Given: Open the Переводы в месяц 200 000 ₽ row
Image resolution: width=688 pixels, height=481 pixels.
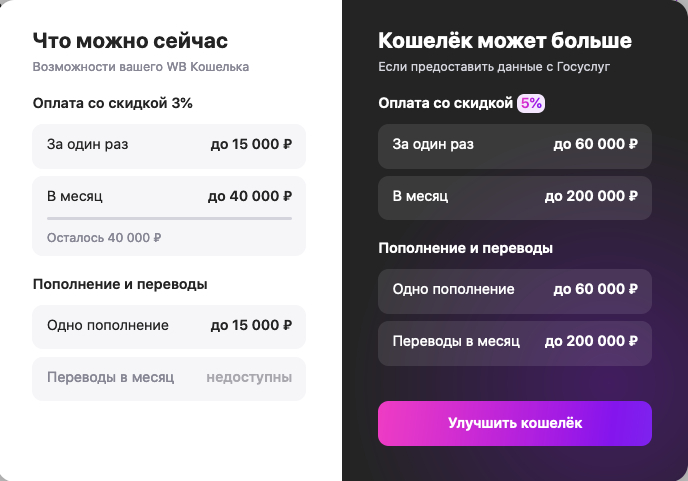Looking at the screenshot, I should pyautogui.click(x=514, y=342).
